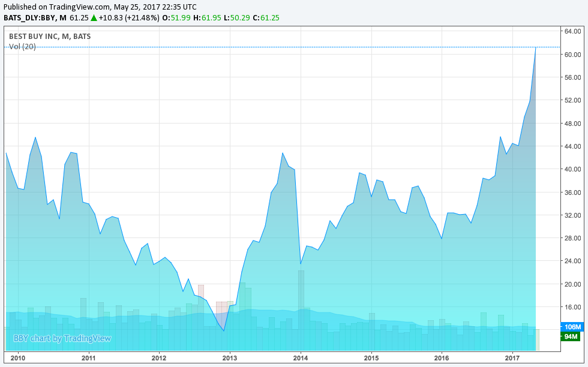Click the price line low near 2013
This screenshot has width=588, height=367.
point(224,330)
